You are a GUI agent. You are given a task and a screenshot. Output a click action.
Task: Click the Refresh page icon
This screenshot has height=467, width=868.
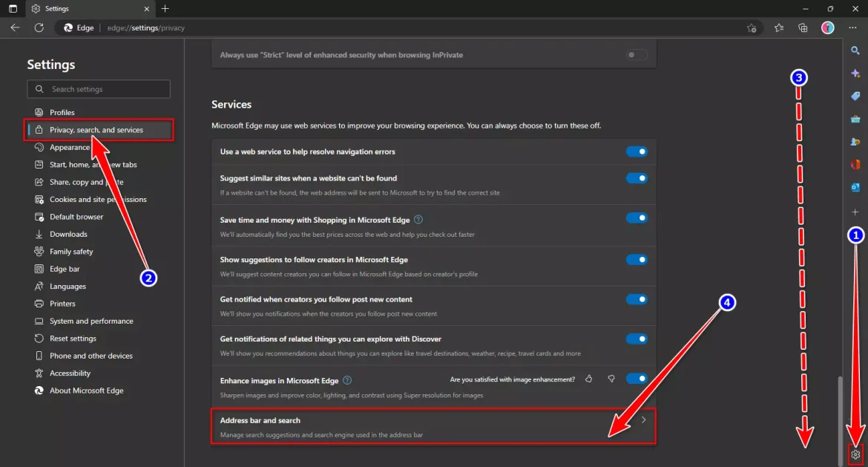point(39,27)
